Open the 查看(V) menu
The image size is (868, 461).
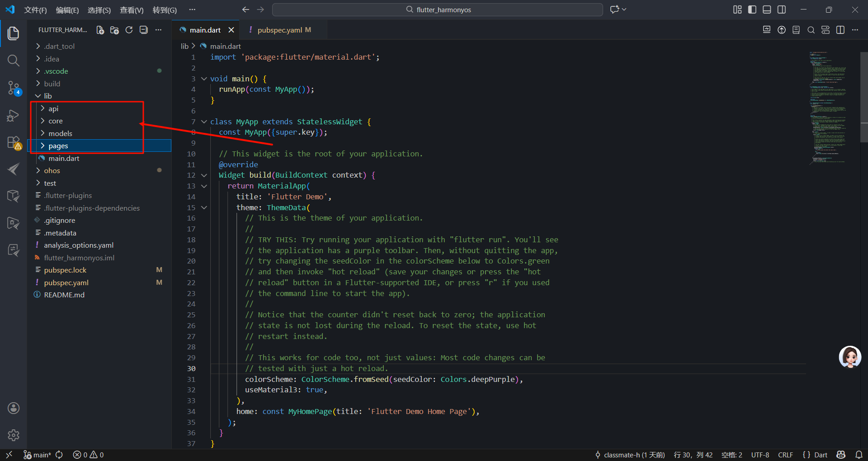point(132,10)
